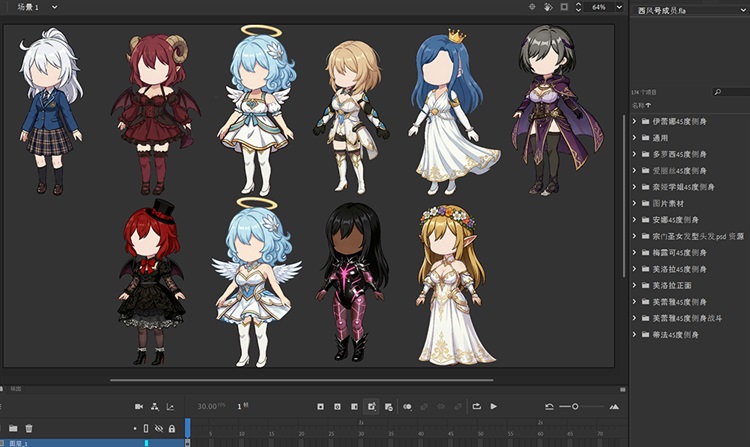Lock all layers using the padlock icon
The image size is (750, 447).
[171, 428]
